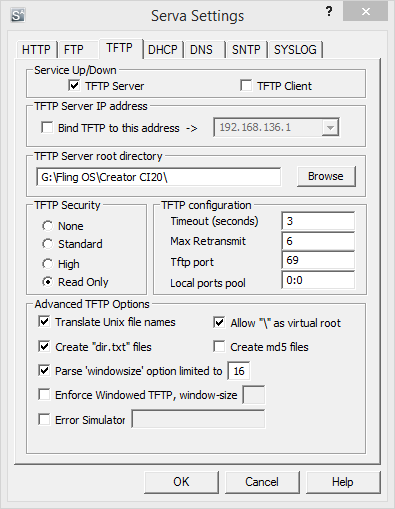This screenshot has width=395, height=509.
Task: Switch to the HTTP tab
Action: tap(36, 50)
